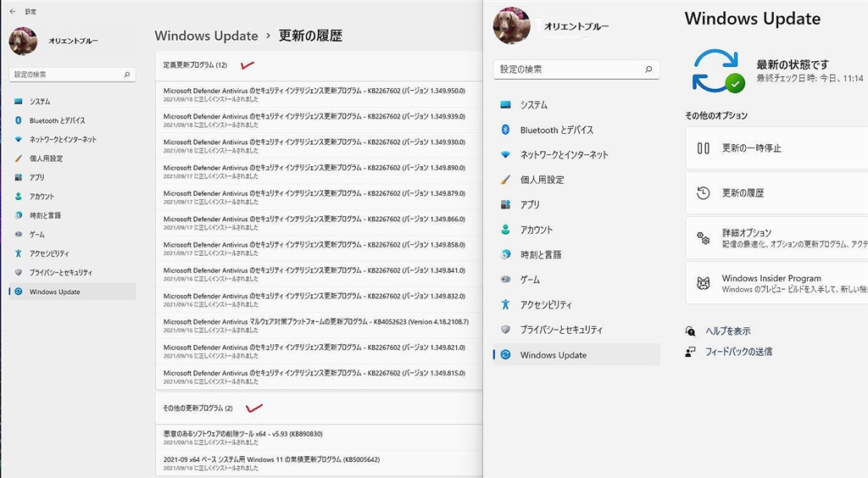Click the history clock icon beside 更新の履歴
The image size is (868, 478).
(703, 193)
